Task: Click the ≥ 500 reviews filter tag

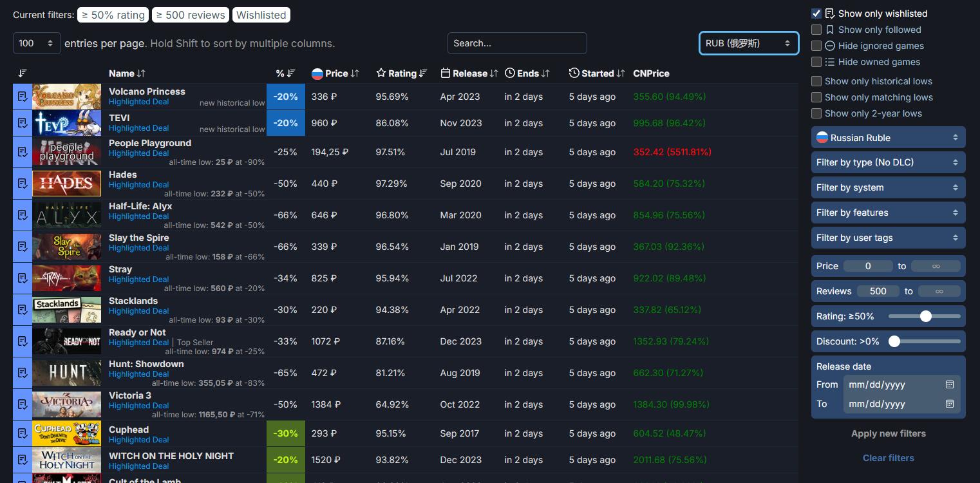Action: [x=191, y=15]
